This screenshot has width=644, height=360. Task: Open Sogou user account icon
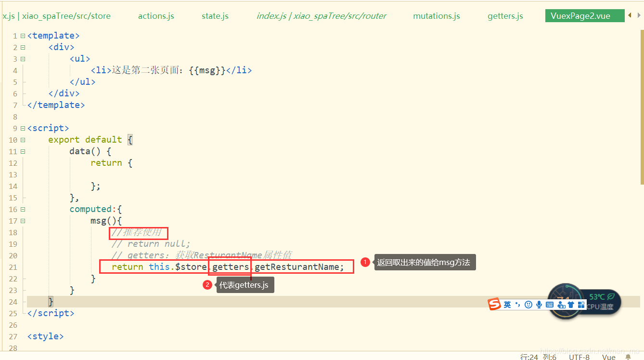coord(561,305)
